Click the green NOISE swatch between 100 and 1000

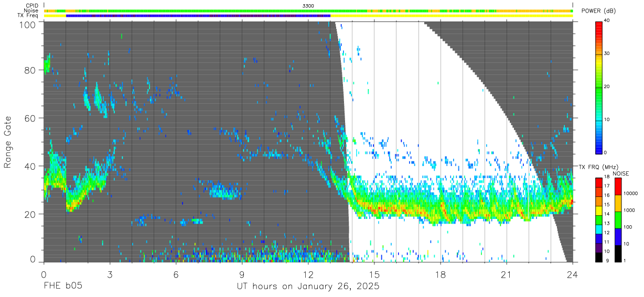click(617, 219)
